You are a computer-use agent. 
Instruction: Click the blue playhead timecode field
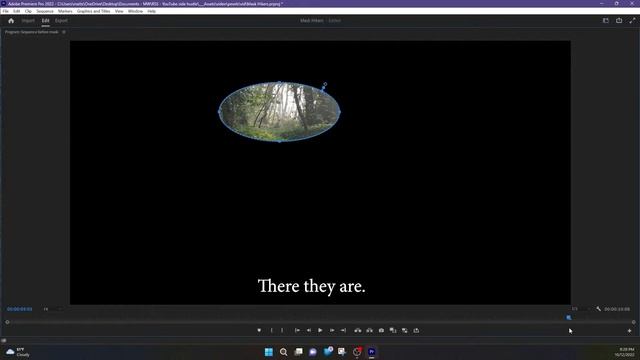[20, 309]
